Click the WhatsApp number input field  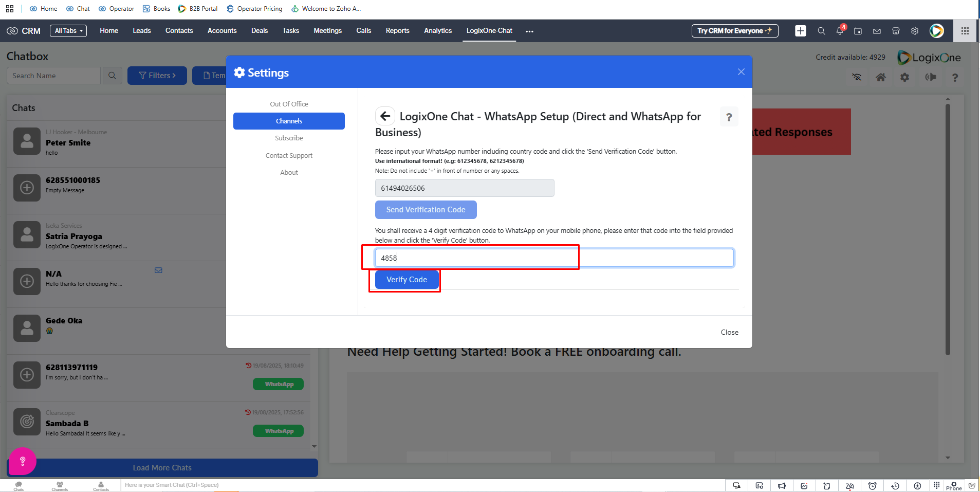pyautogui.click(x=465, y=188)
